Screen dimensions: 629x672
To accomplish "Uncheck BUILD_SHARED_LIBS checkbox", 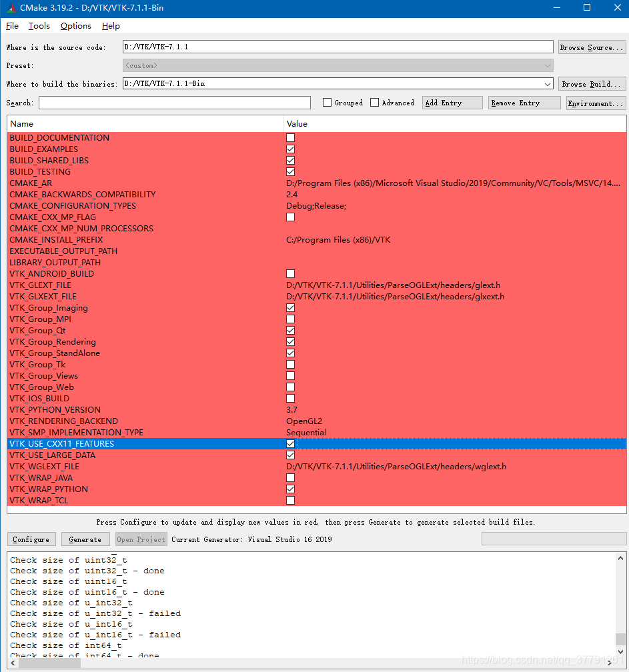I will point(291,160).
